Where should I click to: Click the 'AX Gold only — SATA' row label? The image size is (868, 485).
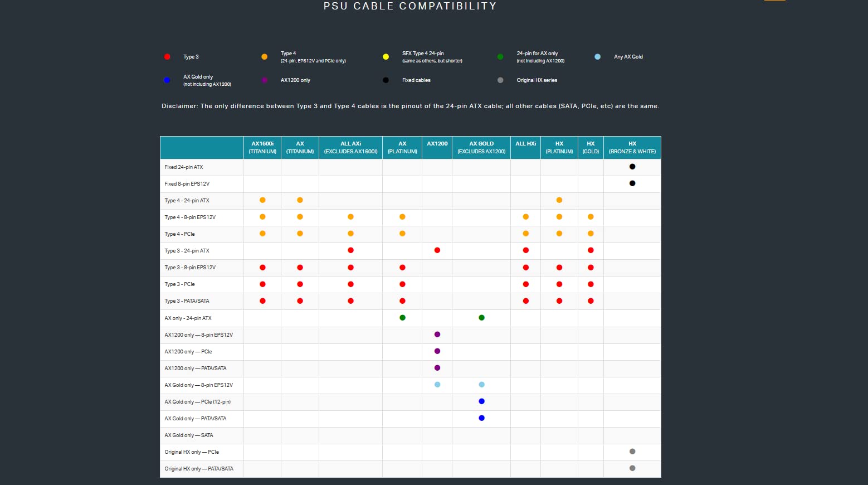(189, 435)
